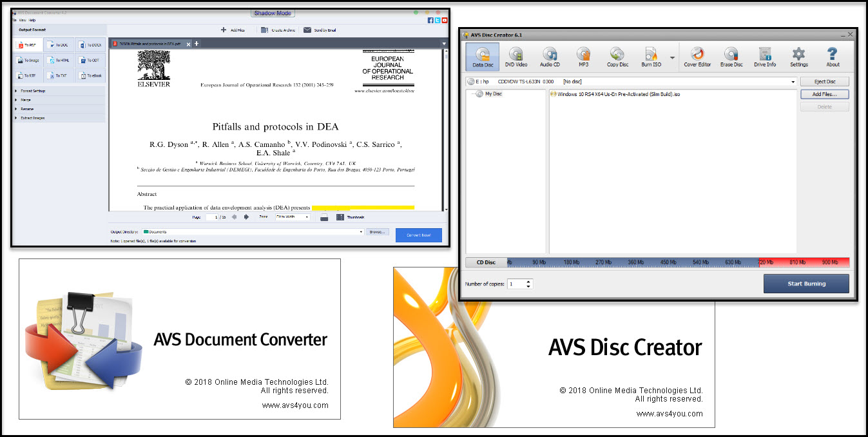Click the Eject Disc button
The height and width of the screenshot is (437, 868).
825,82
